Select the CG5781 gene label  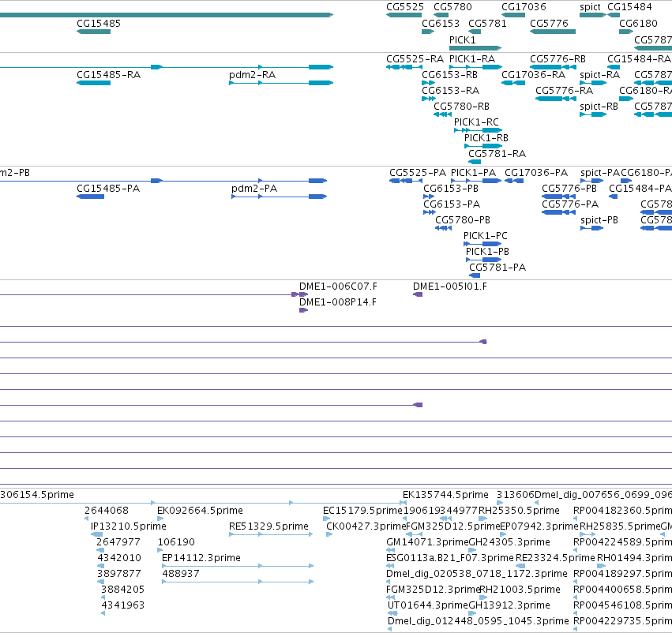pos(487,24)
